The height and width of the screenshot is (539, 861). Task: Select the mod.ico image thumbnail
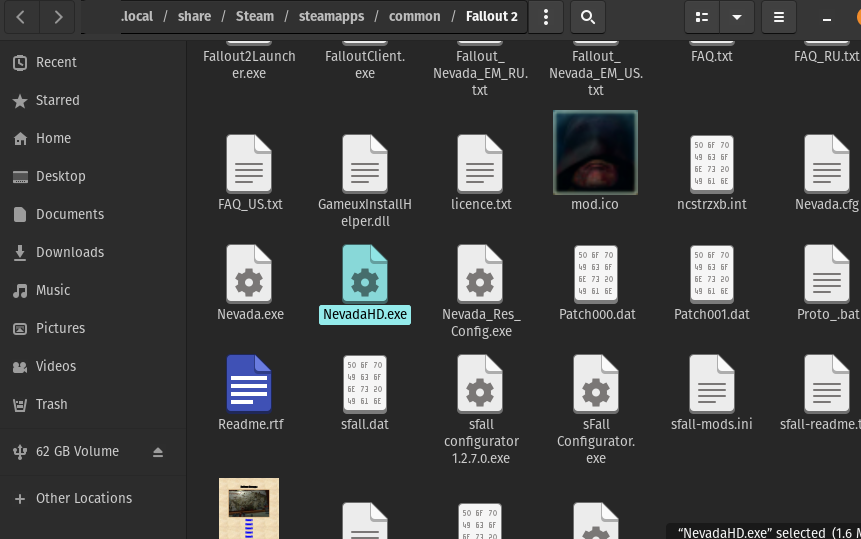[596, 153]
